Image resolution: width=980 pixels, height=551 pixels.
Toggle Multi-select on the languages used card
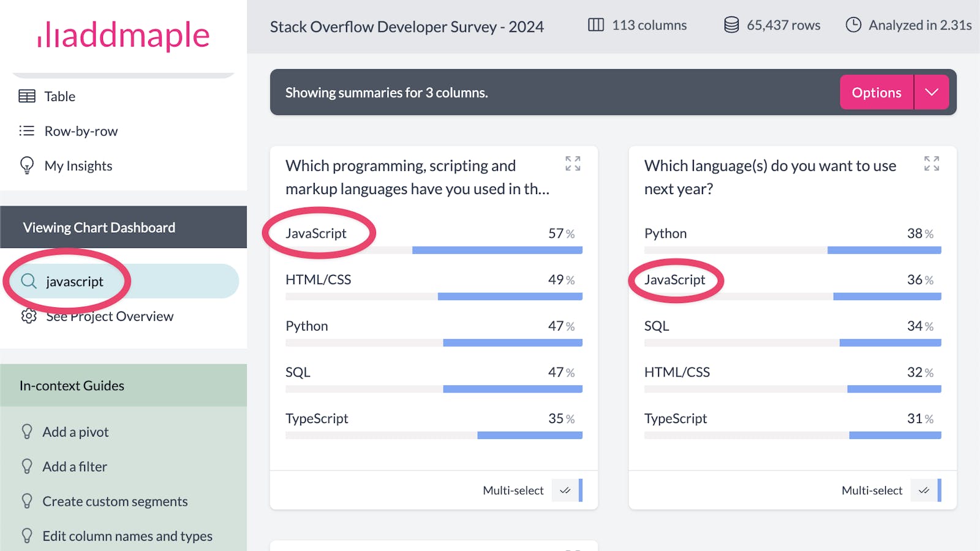coord(565,490)
